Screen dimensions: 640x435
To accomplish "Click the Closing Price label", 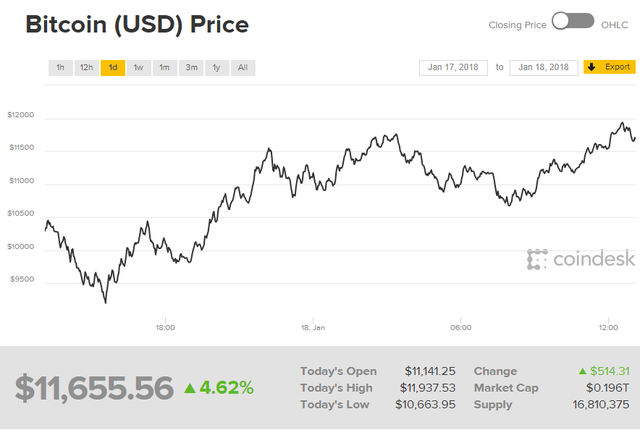I will 516,24.
